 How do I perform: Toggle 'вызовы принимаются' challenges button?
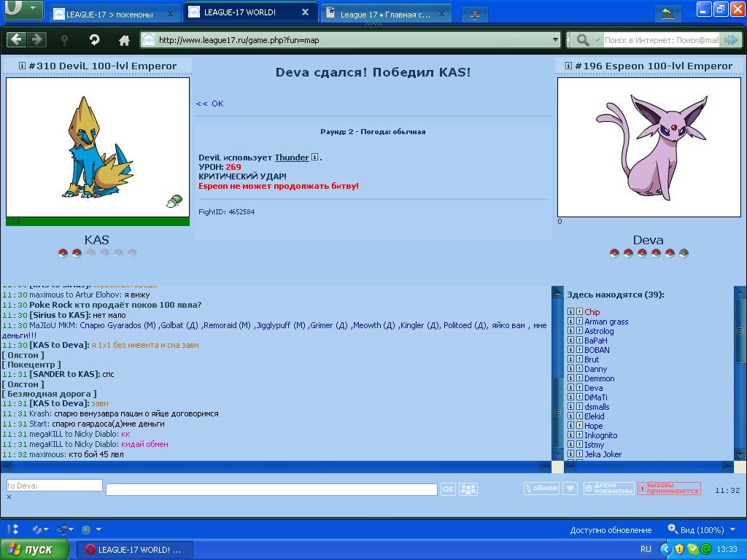tap(670, 488)
